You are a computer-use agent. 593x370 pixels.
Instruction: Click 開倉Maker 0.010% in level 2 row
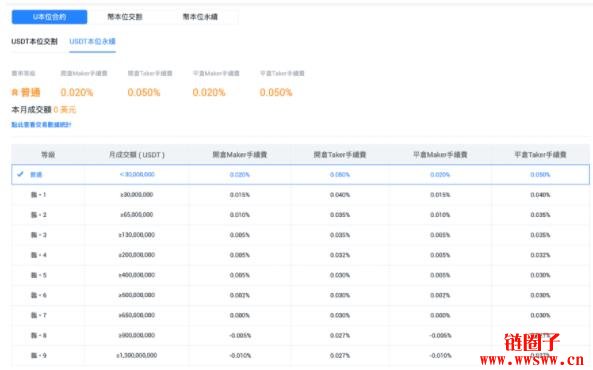click(x=240, y=215)
